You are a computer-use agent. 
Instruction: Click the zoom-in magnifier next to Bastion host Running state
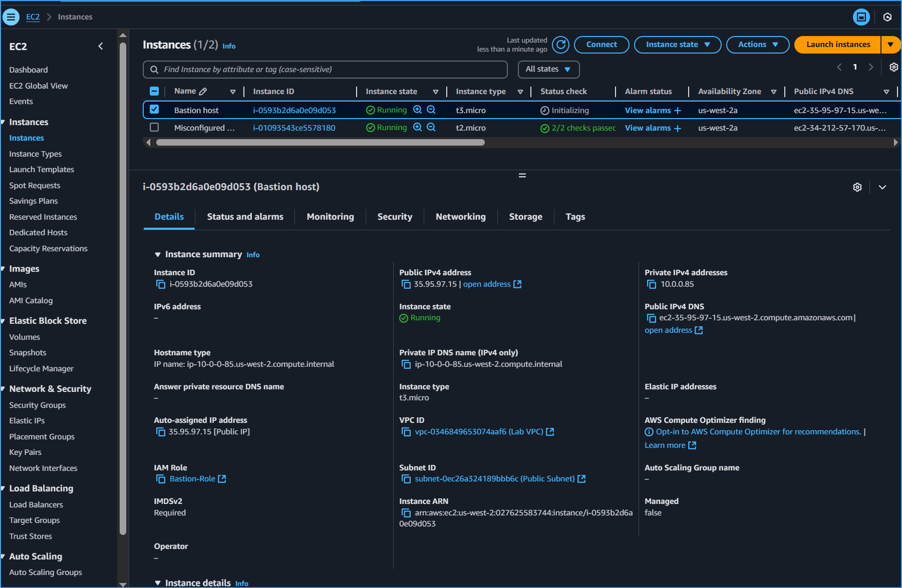point(418,110)
